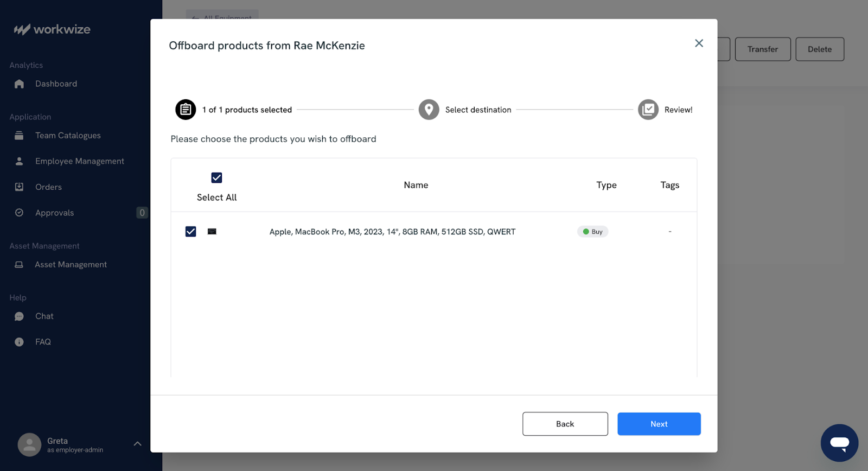Open the Team Catalogues section

(68, 136)
